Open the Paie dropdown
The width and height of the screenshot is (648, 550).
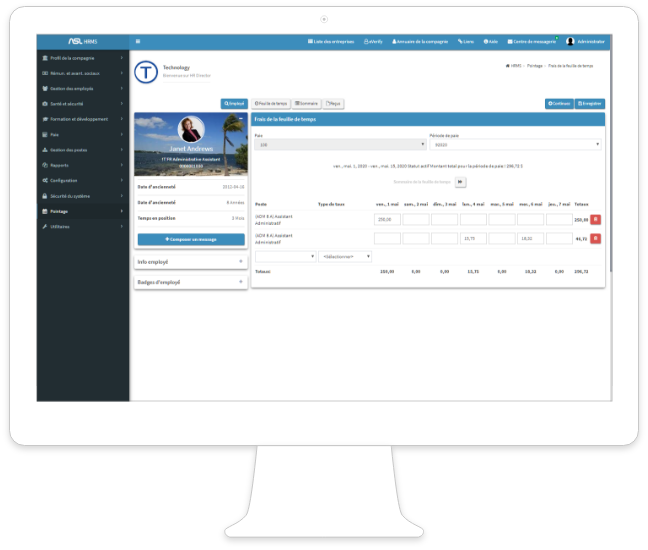click(x=339, y=145)
